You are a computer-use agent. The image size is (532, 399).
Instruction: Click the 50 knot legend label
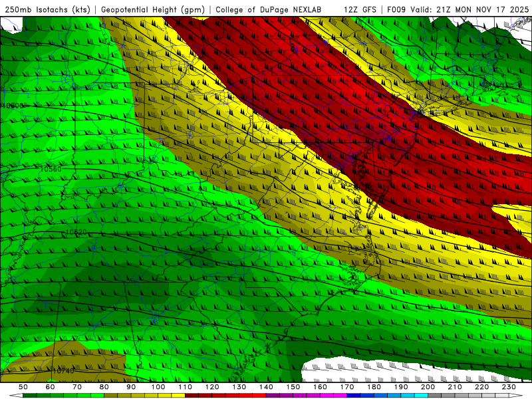(x=23, y=387)
